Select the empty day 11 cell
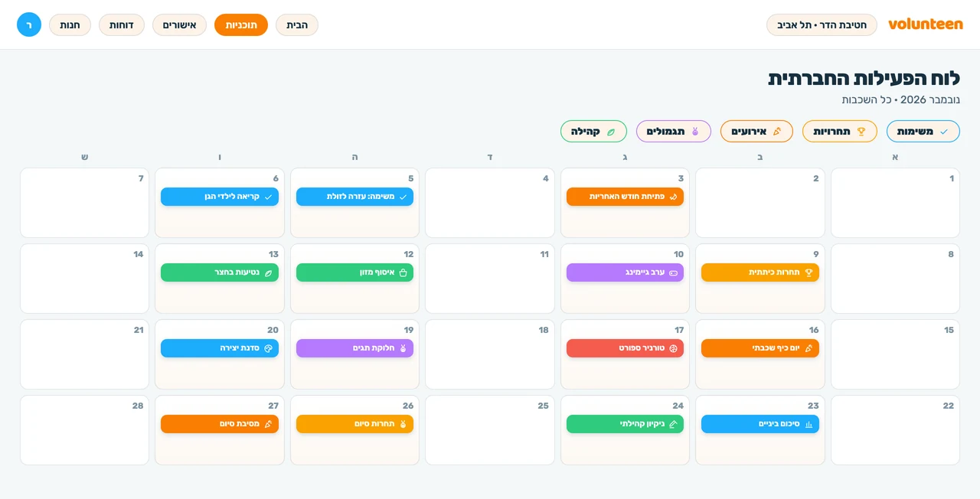The height and width of the screenshot is (499, 980). tap(490, 279)
